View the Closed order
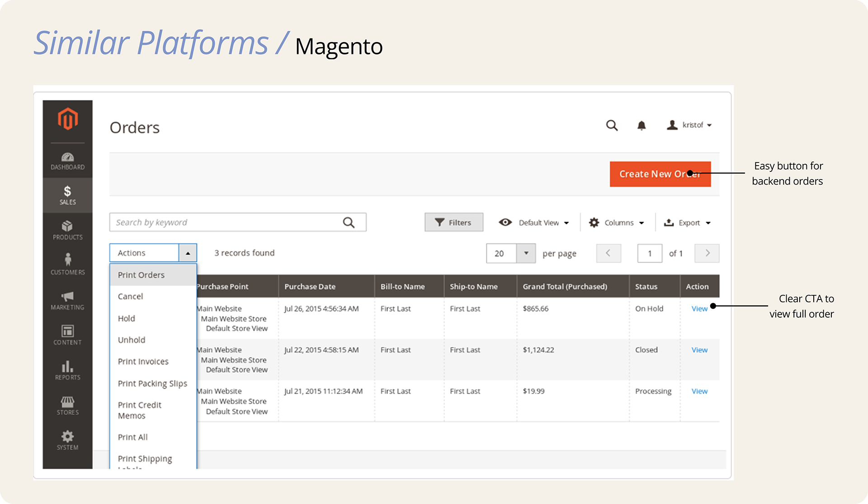The image size is (868, 504). tap(699, 350)
